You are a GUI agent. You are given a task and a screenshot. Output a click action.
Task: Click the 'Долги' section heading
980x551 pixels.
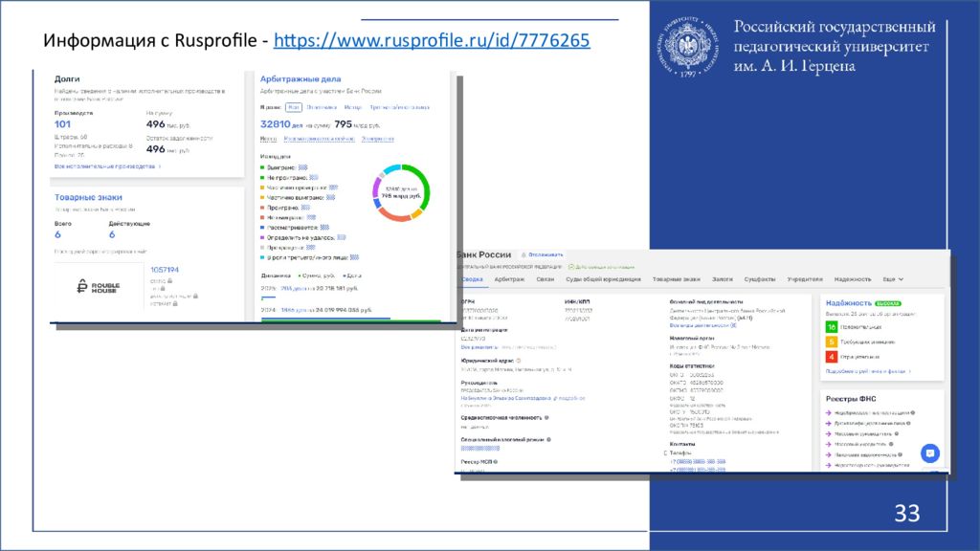(67, 79)
